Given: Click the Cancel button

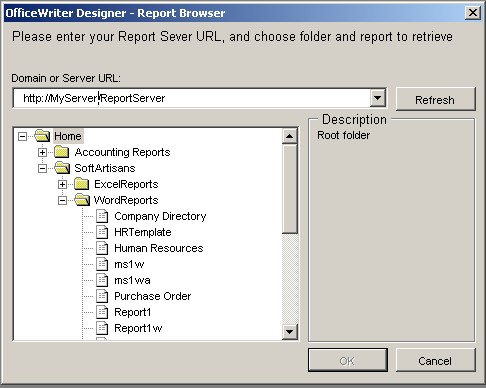Looking at the screenshot, I should [435, 360].
